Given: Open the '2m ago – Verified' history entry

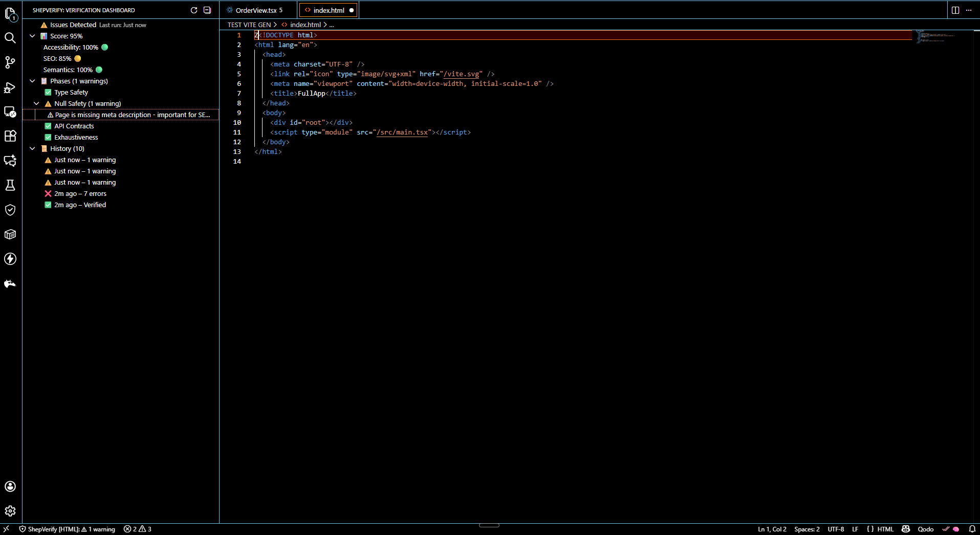Looking at the screenshot, I should (x=121, y=205).
